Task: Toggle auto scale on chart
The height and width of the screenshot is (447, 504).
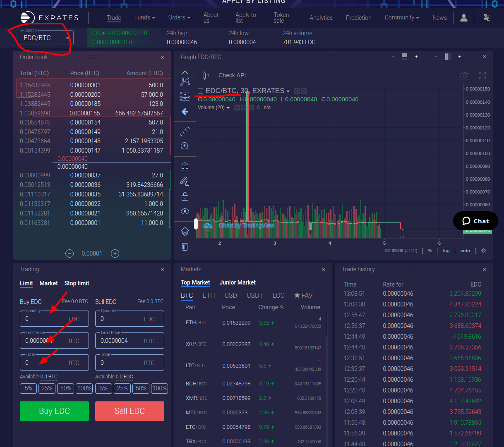Action: (465, 251)
